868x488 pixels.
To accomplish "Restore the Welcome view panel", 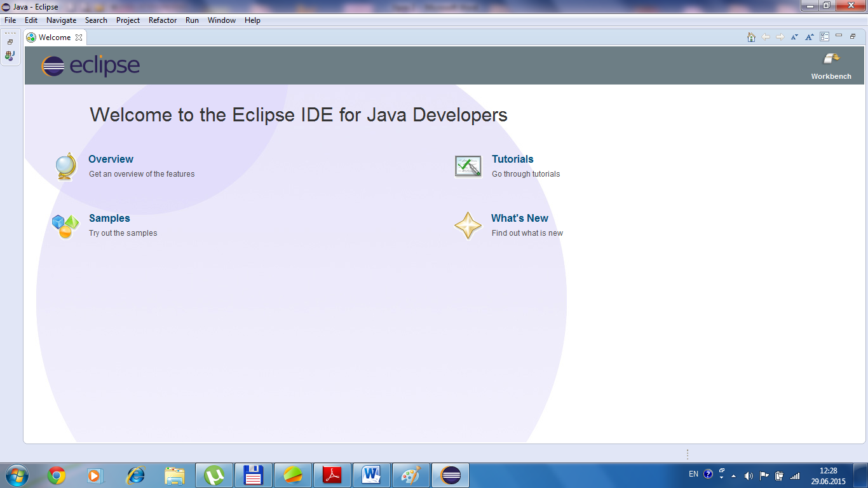I will [853, 36].
